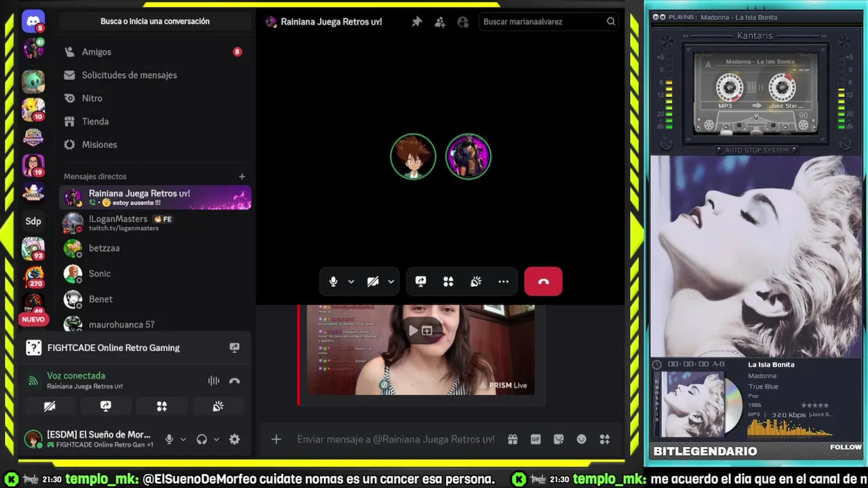The width and height of the screenshot is (868, 488).
Task: Expand input device arrow next to microphone
Action: pyautogui.click(x=183, y=439)
